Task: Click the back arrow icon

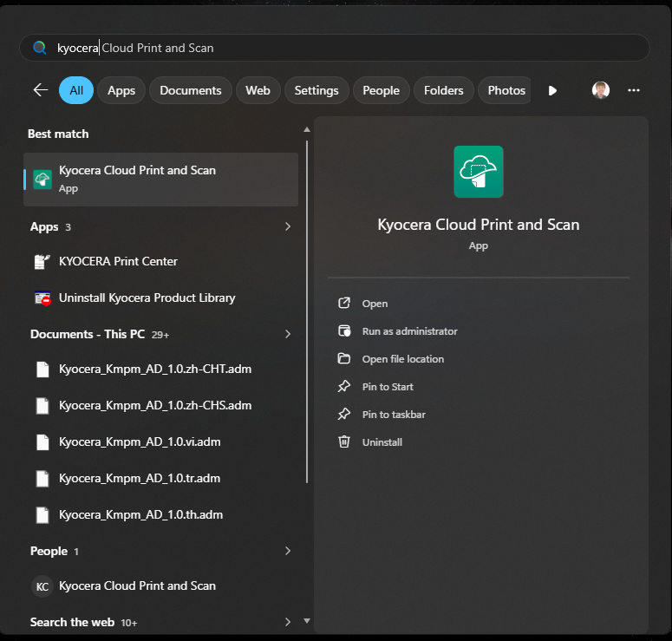Action: (x=40, y=90)
